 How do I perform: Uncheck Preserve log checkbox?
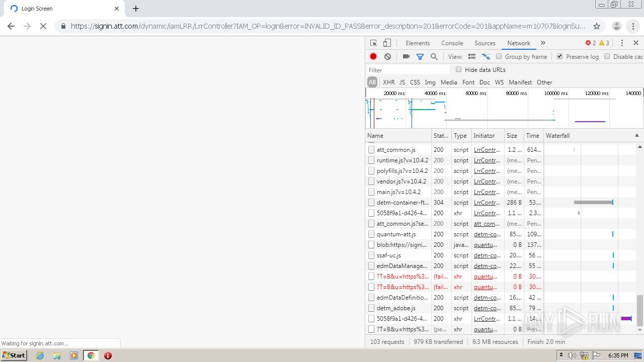[559, 56]
